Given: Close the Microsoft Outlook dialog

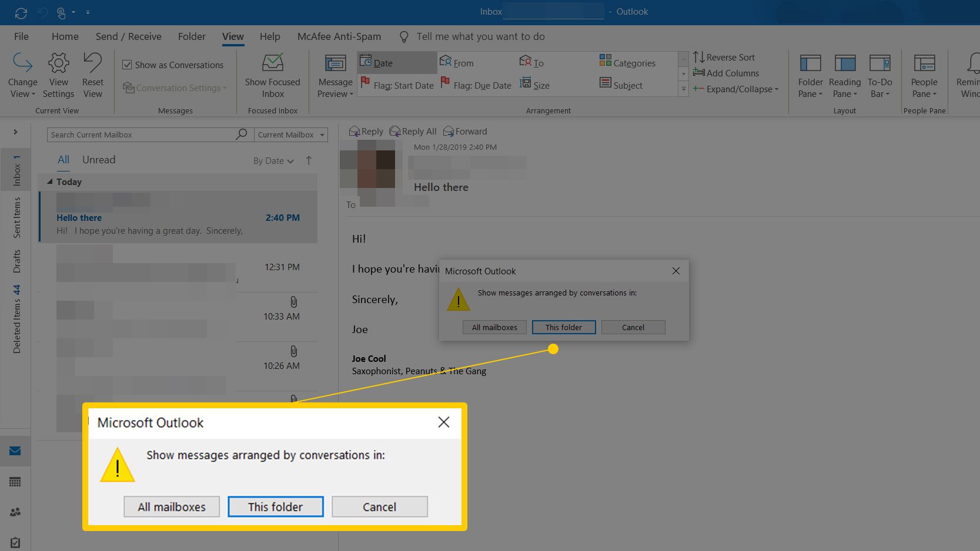Looking at the screenshot, I should (676, 271).
